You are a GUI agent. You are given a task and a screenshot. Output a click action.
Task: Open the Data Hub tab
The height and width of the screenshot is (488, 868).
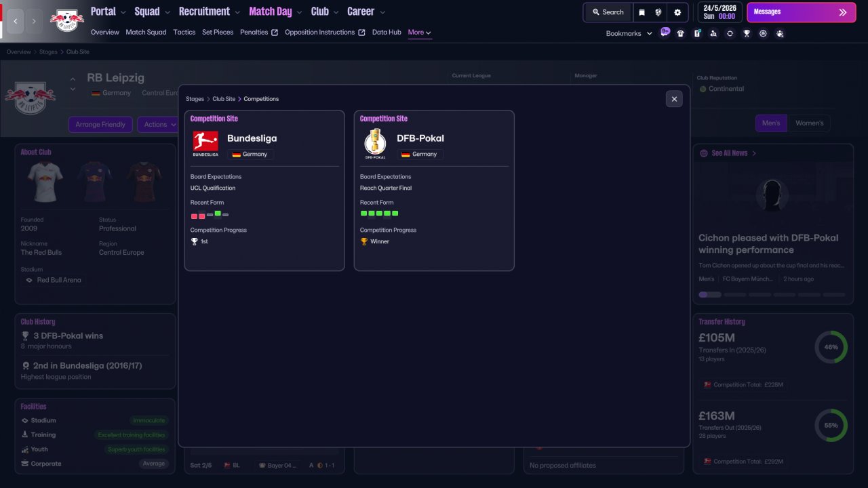[387, 33]
